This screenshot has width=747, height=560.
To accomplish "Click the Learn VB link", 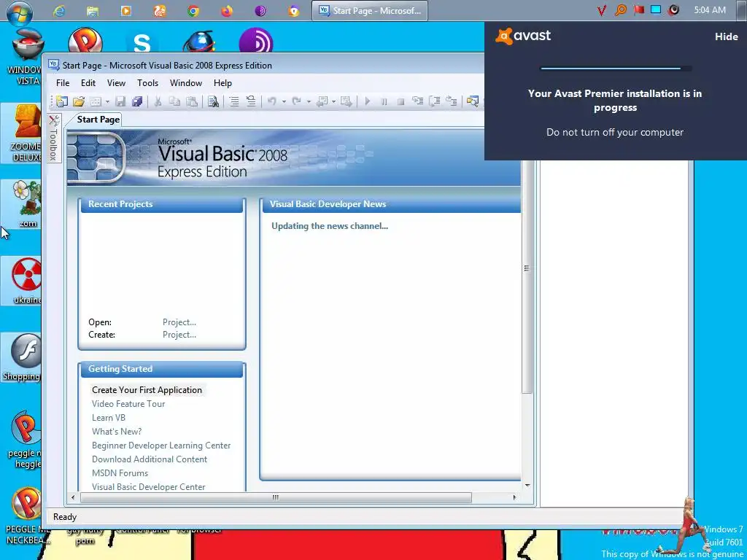I will point(109,418).
